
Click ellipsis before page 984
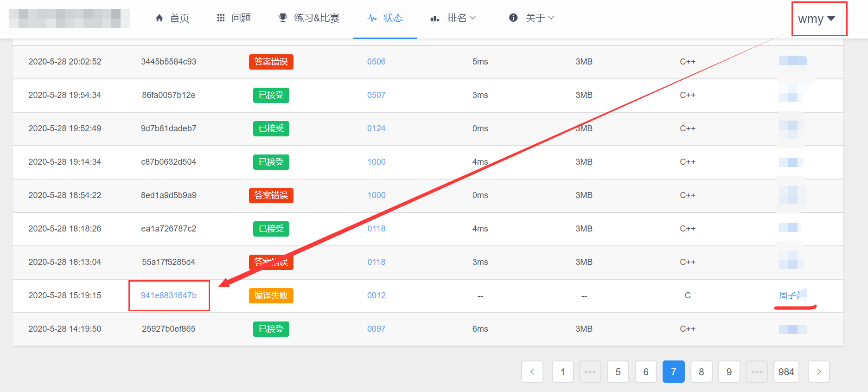[757, 372]
